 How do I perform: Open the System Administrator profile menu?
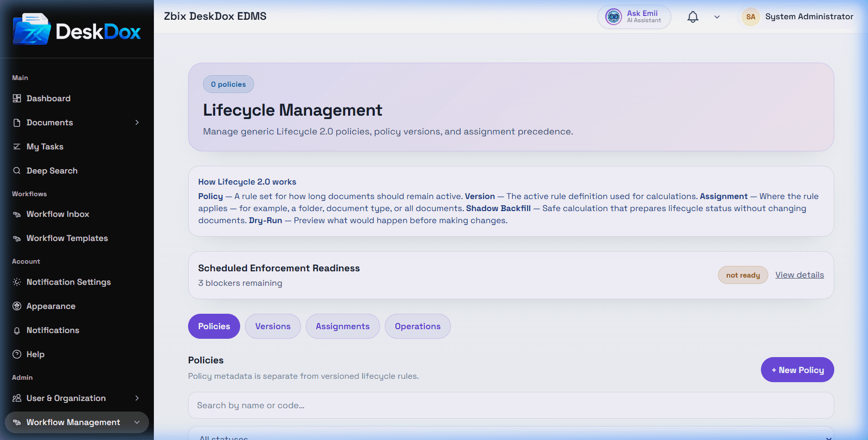coord(798,17)
